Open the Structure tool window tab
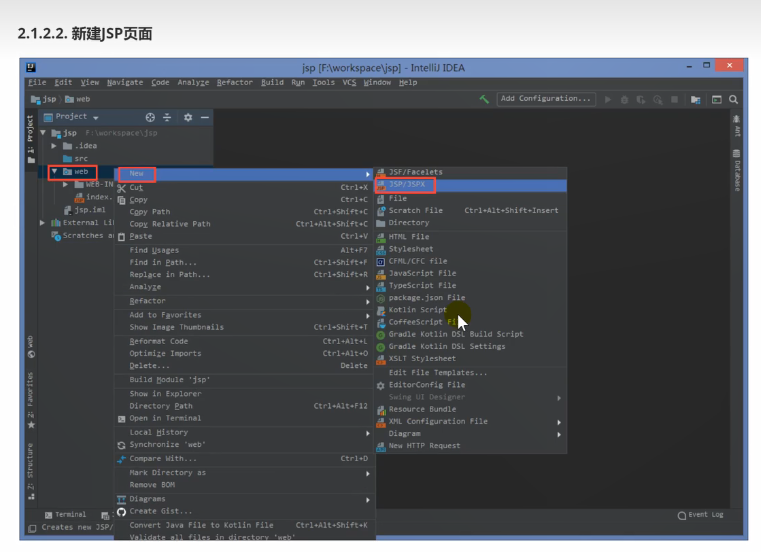The height and width of the screenshot is (552, 761). pos(31,470)
